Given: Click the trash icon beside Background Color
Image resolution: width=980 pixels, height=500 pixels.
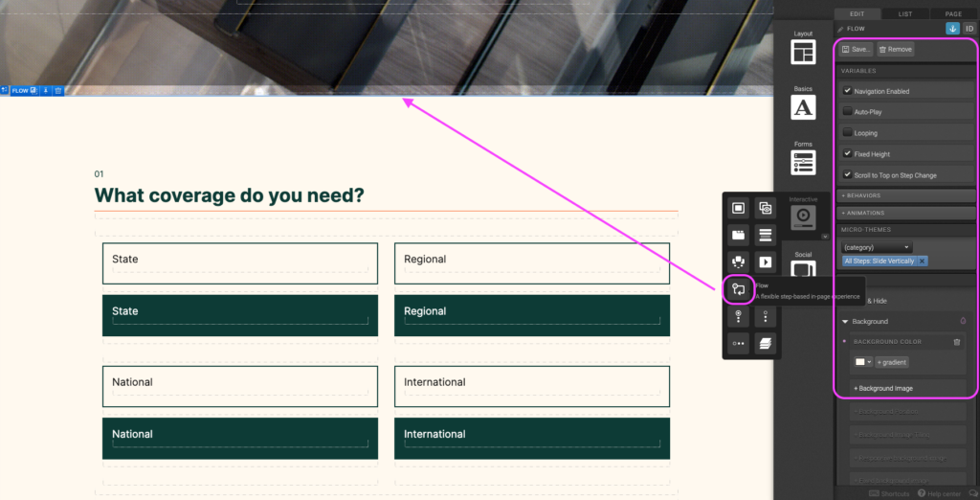Looking at the screenshot, I should point(956,342).
